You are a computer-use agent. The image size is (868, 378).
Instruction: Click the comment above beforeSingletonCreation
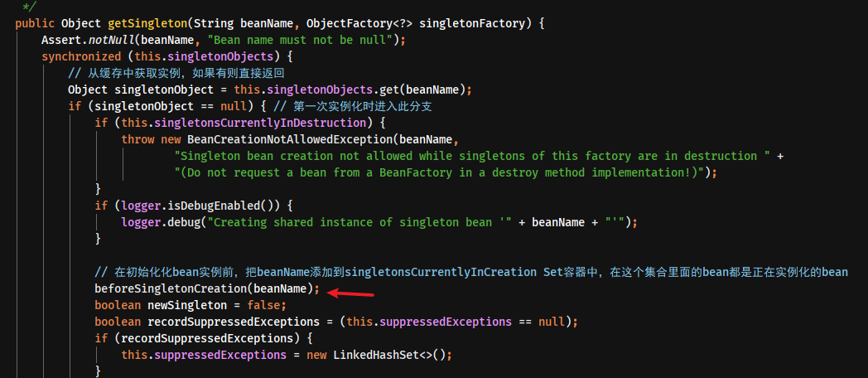(x=471, y=272)
